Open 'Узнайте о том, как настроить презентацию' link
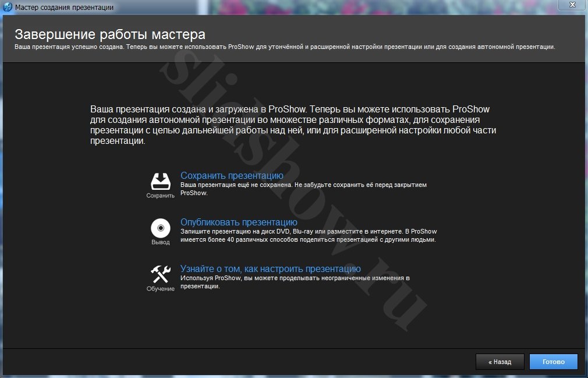 [x=270, y=269]
